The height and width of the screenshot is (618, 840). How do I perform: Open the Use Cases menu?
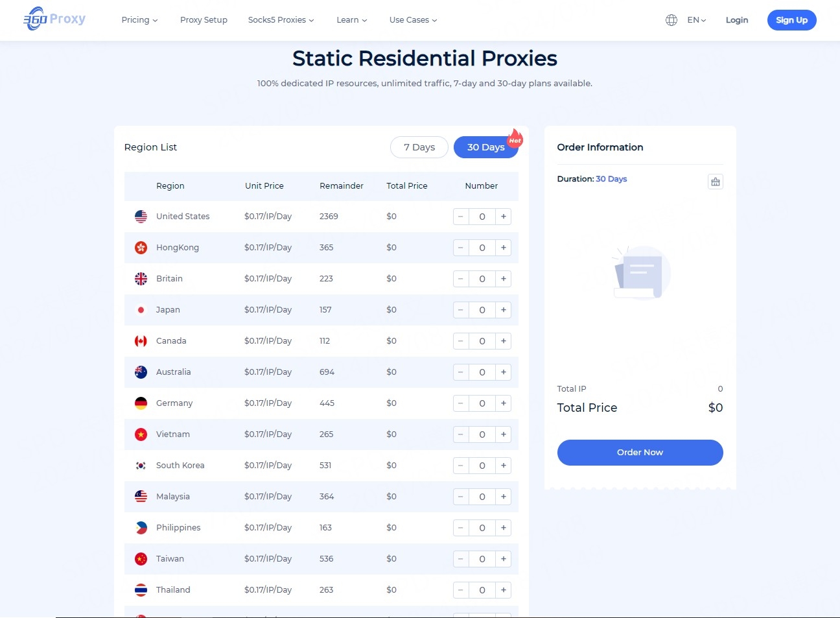pos(413,20)
